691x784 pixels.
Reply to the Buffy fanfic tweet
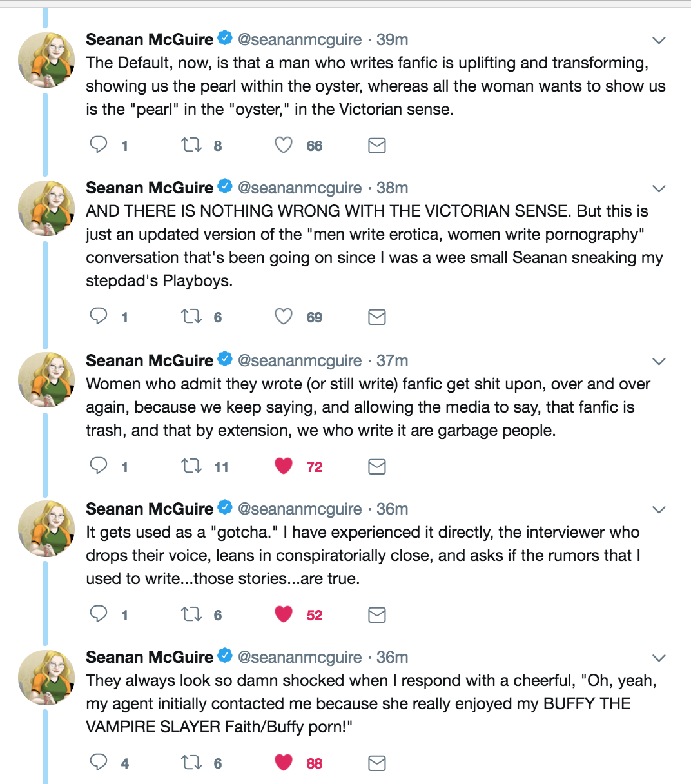(99, 762)
